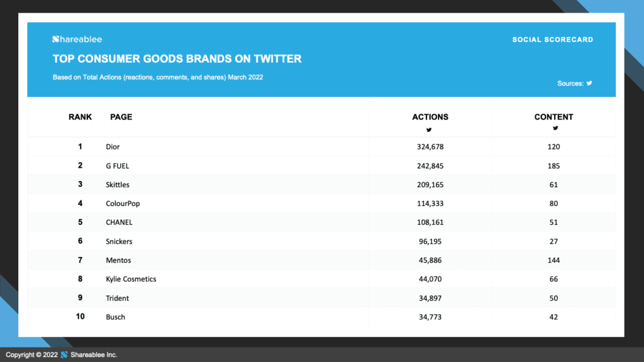This screenshot has width=644, height=362.
Task: Click the Shareablee logo in the header
Action: (x=77, y=40)
